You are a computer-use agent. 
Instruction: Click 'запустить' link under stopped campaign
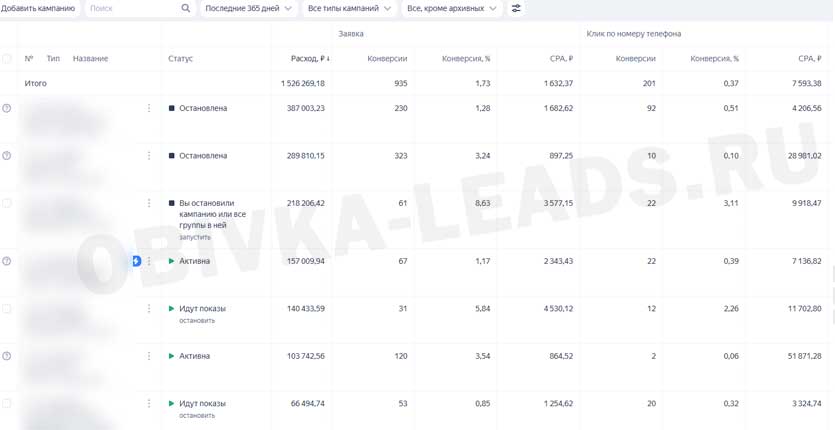coord(195,237)
